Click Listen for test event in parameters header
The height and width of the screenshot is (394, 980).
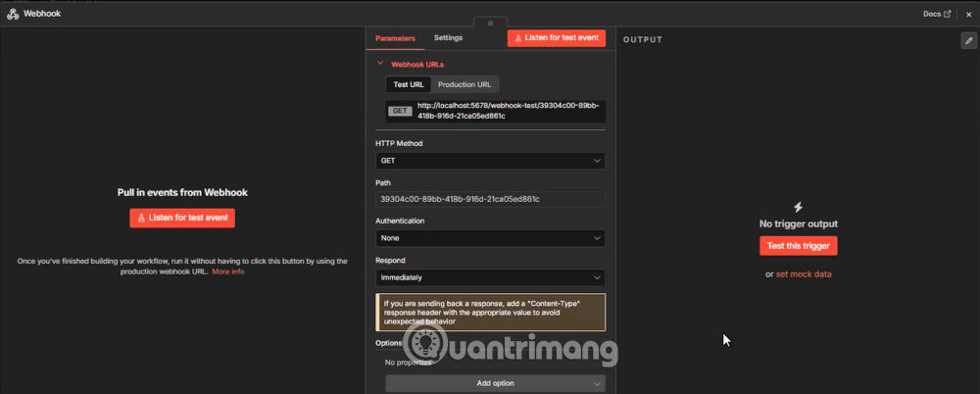coord(557,38)
